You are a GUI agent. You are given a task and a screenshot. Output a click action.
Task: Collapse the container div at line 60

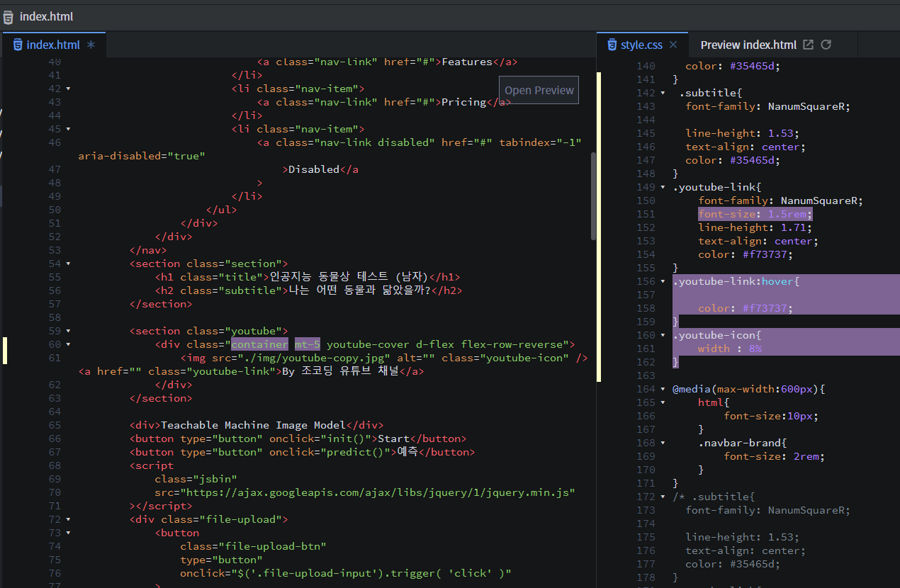click(68, 344)
